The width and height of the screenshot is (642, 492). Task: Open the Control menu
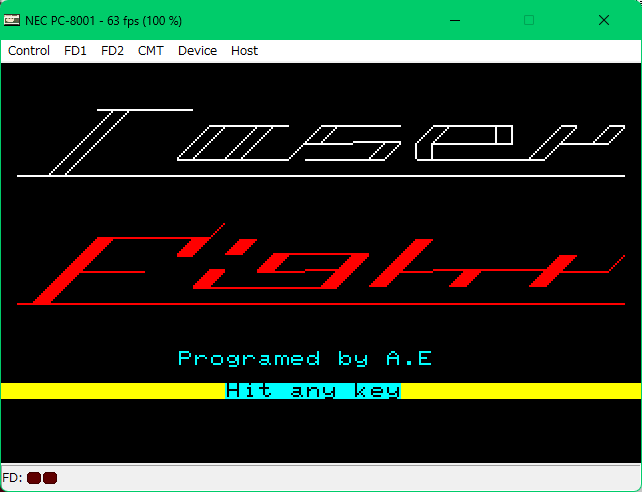[29, 51]
